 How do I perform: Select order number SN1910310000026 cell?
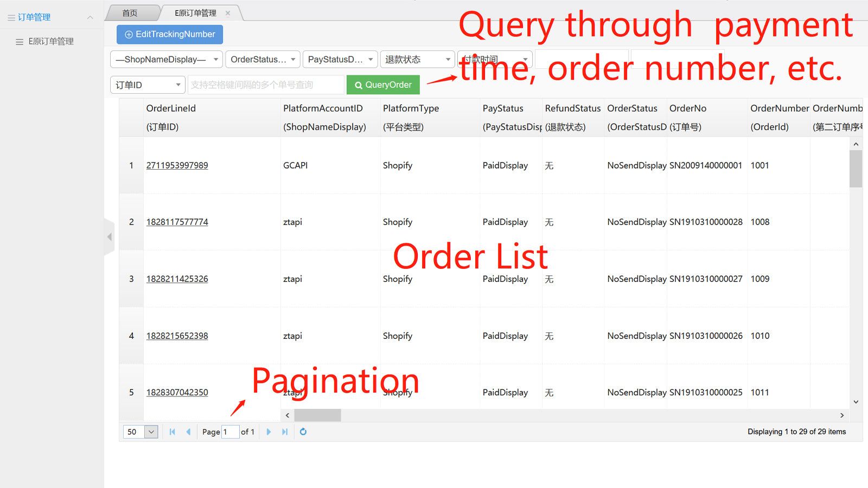pos(707,336)
